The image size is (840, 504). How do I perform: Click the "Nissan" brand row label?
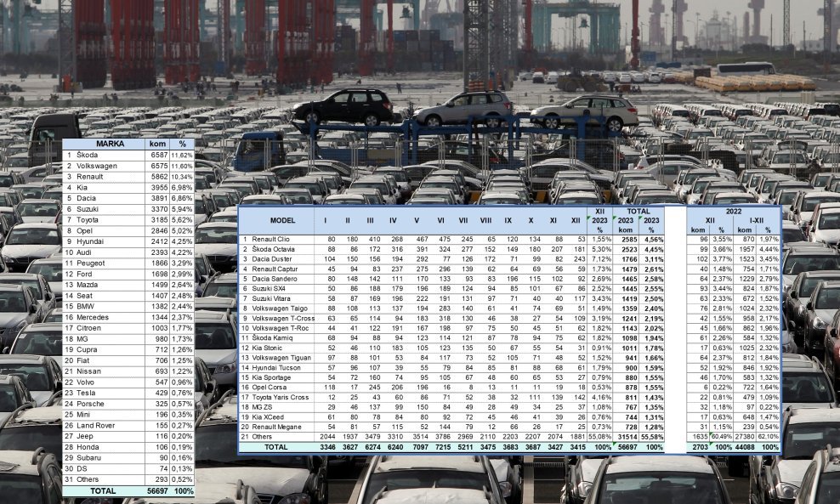click(x=88, y=371)
